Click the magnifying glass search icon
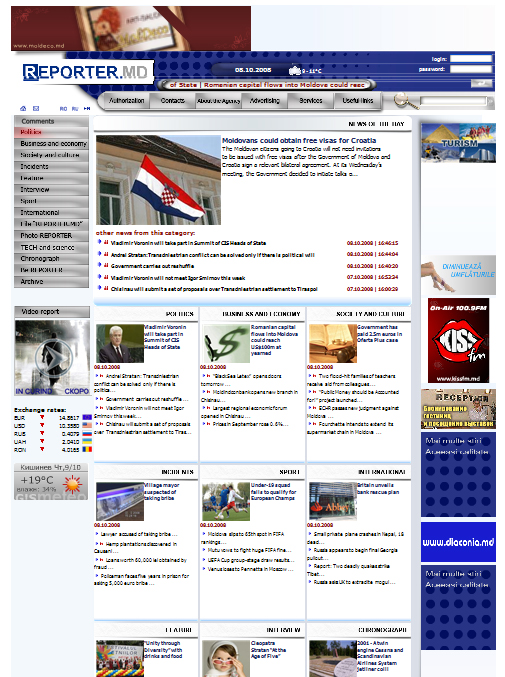Screen dimensions: 505x677 [x=406, y=101]
